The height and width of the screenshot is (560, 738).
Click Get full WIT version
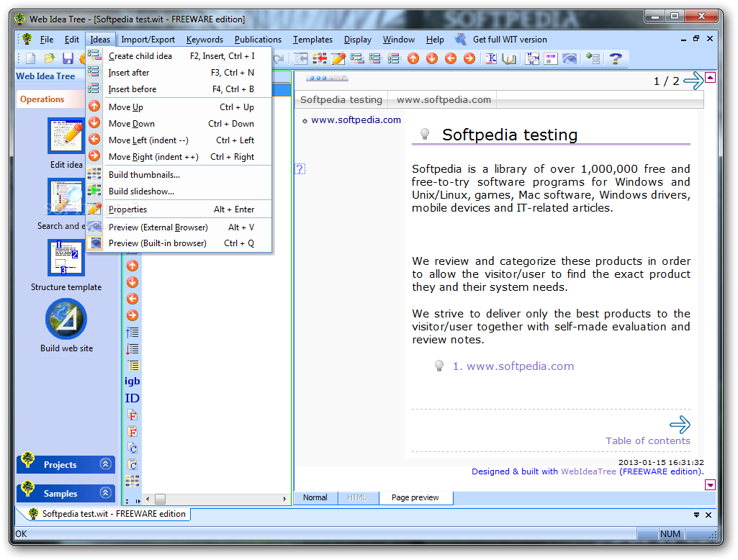click(510, 40)
